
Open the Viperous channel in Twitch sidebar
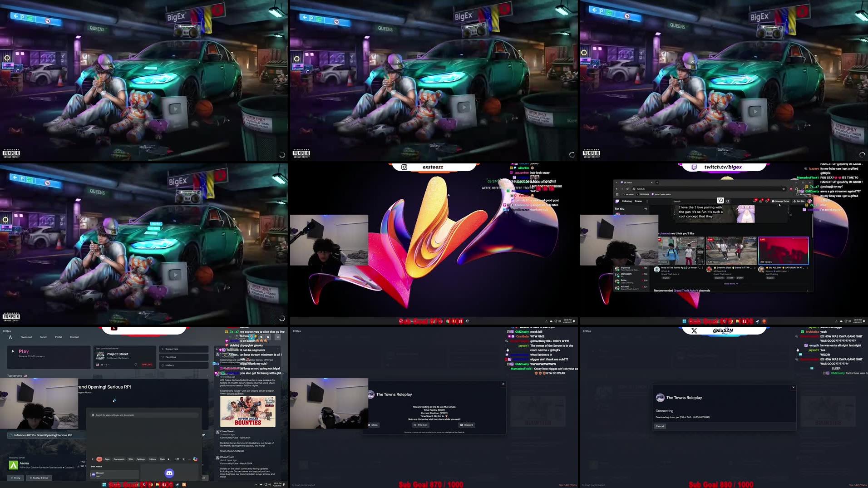point(631,269)
